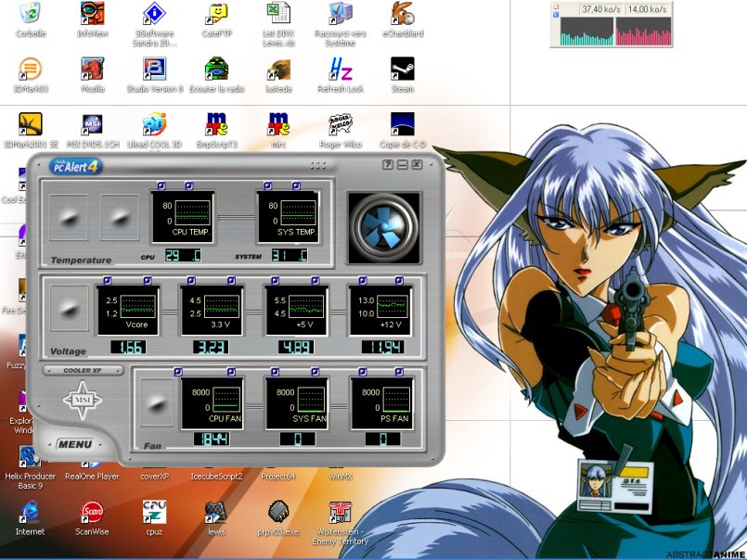This screenshot has height=560, width=747.
Task: Open PC Alert 4 help with the question mark
Action: pos(388,164)
